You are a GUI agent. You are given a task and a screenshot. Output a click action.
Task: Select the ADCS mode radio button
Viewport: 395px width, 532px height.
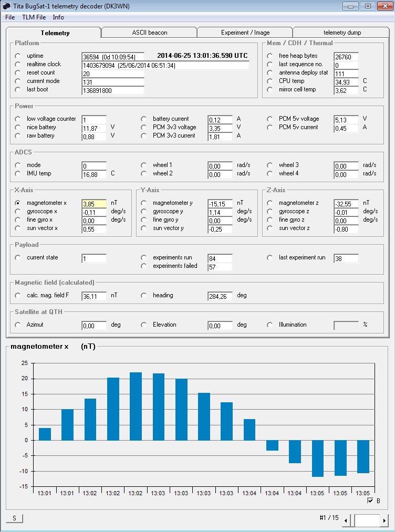coord(18,165)
